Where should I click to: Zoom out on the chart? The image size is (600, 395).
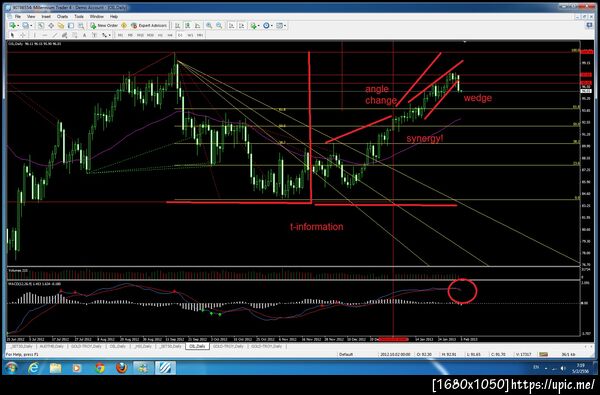click(x=219, y=25)
